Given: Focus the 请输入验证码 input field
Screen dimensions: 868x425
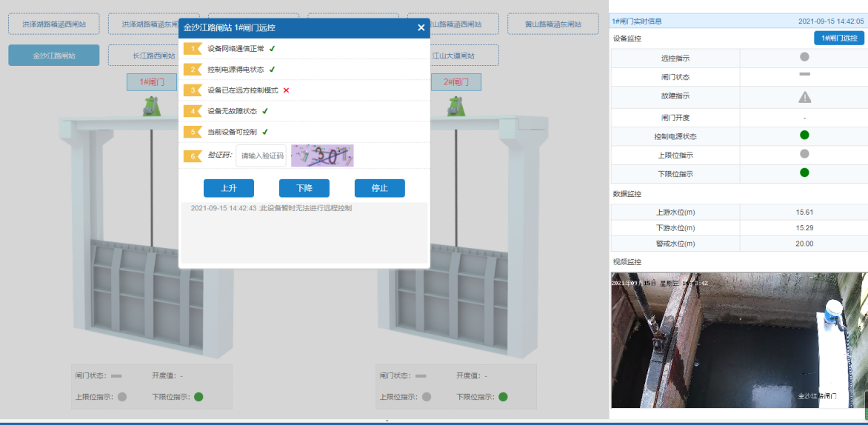Looking at the screenshot, I should [261, 155].
